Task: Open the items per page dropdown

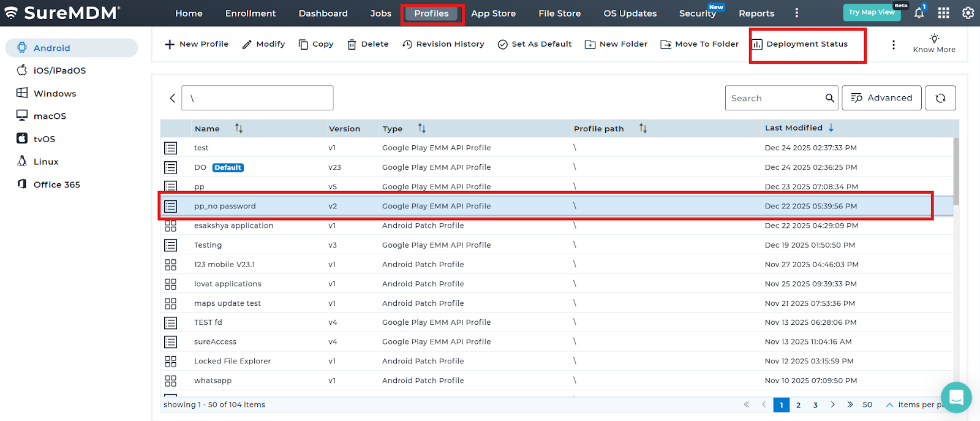Action: point(875,404)
